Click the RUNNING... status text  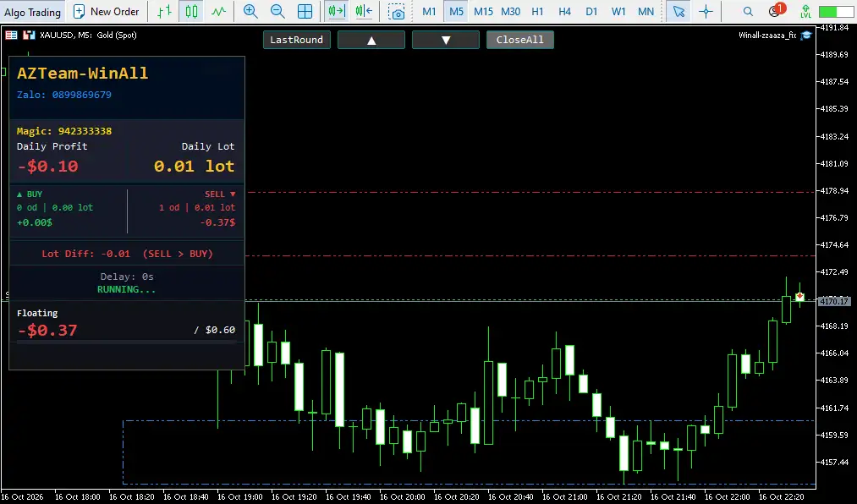pos(126,289)
